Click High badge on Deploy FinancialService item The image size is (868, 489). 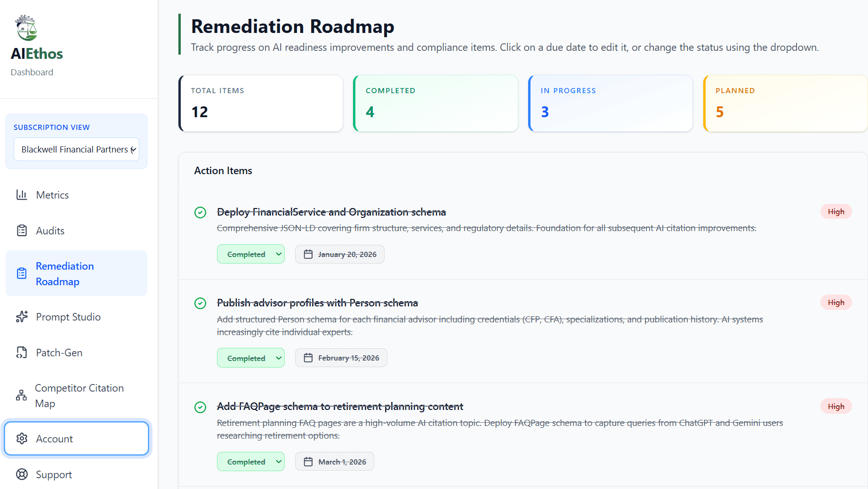point(836,212)
